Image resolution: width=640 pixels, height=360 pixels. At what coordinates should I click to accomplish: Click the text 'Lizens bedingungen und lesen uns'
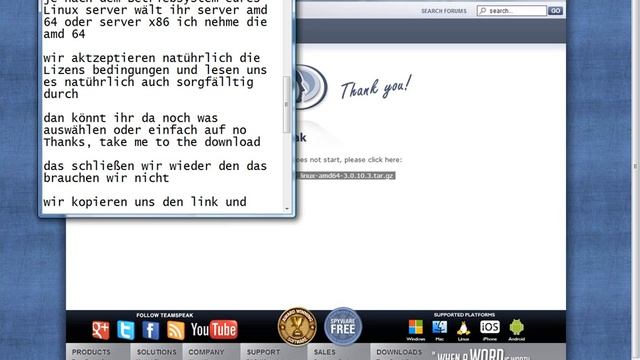tap(155, 70)
